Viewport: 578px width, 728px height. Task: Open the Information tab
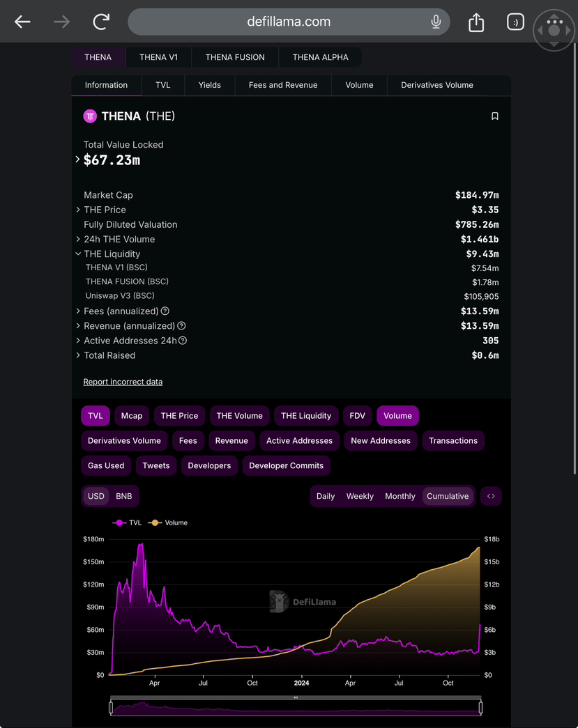coord(107,86)
